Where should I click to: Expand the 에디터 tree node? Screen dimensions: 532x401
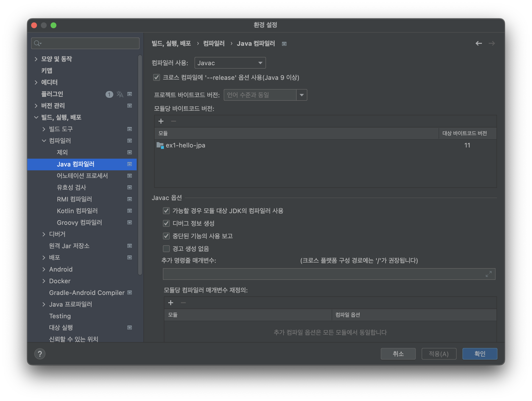[36, 82]
